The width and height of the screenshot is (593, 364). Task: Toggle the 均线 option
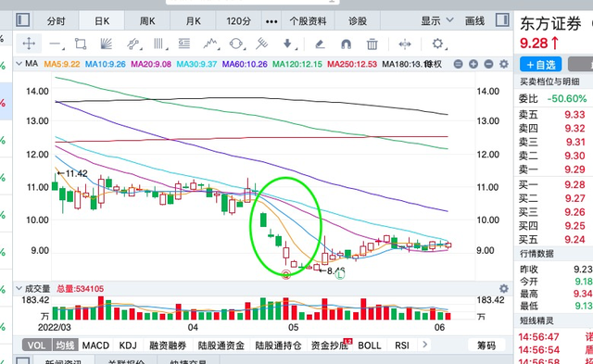point(65,345)
